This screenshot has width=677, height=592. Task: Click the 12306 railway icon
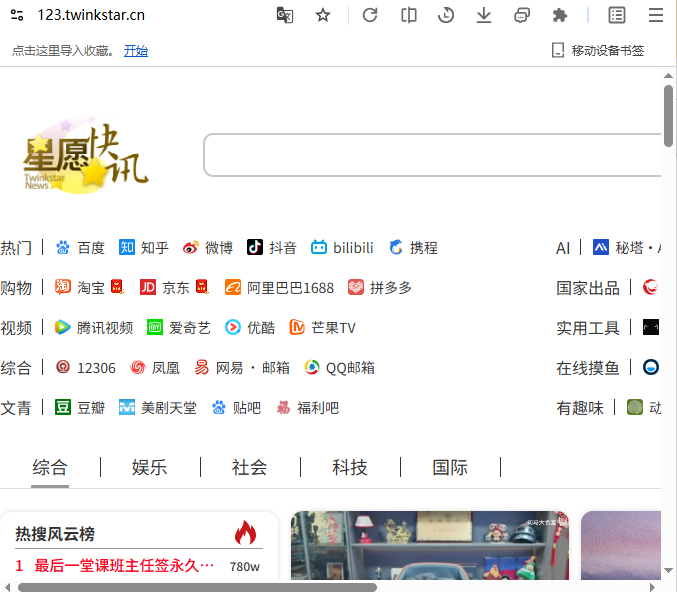(63, 367)
